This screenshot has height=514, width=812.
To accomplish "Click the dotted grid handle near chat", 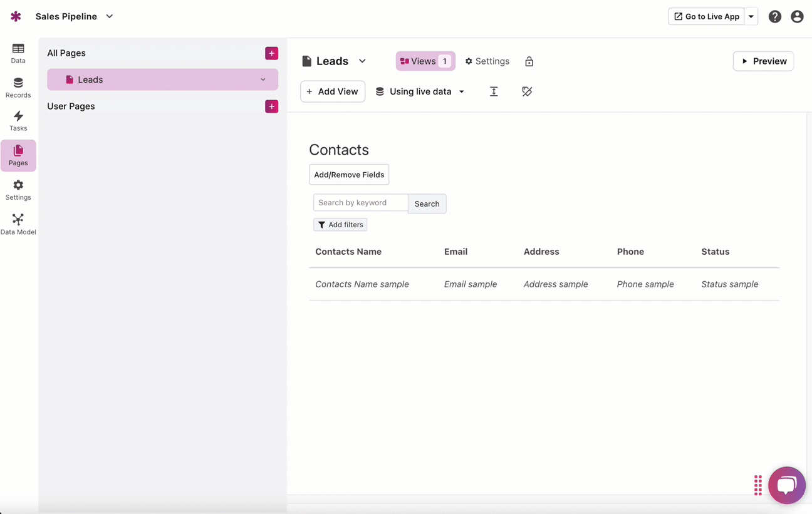I will click(x=758, y=485).
